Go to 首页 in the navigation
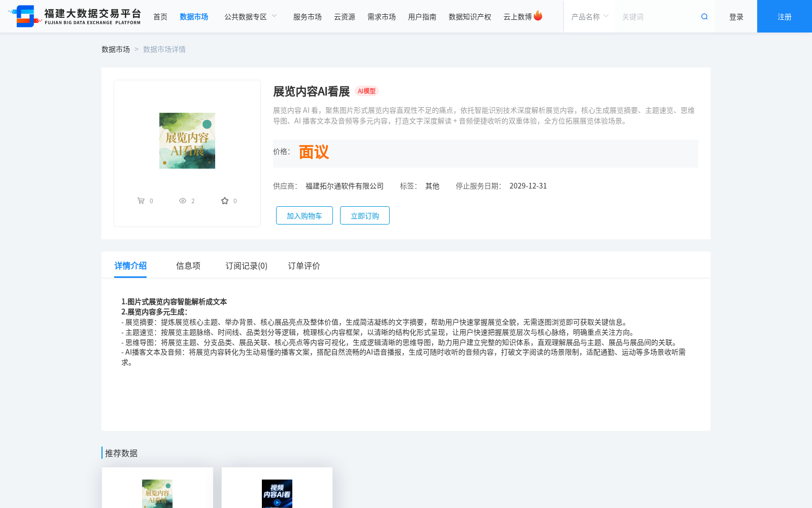Image resolution: width=812 pixels, height=508 pixels. tap(160, 17)
